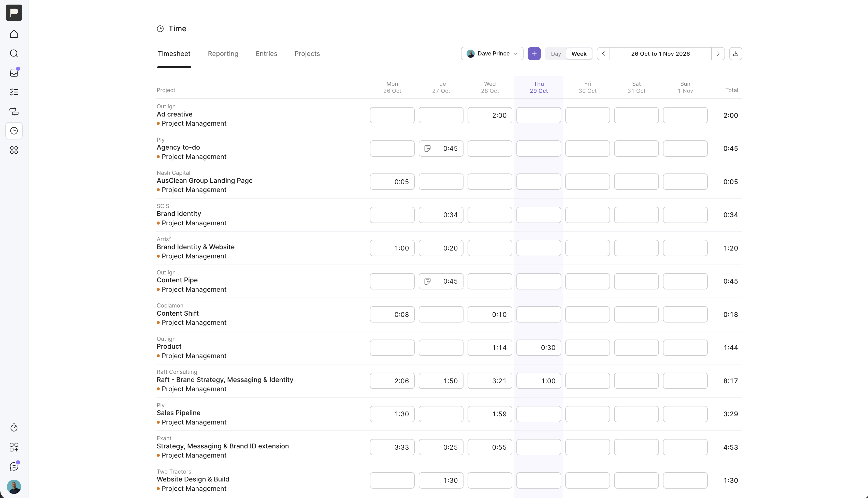Click the add-widgets grid-plus icon in the sidebar

[14, 447]
